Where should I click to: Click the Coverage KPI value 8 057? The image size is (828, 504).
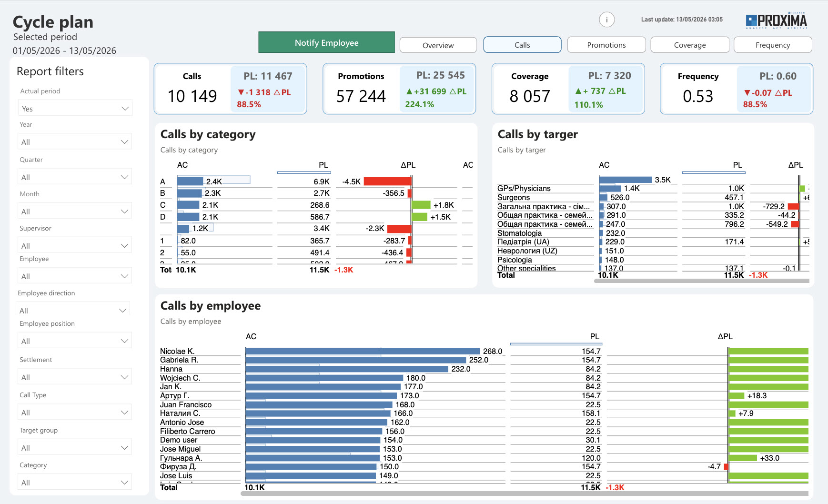[529, 96]
